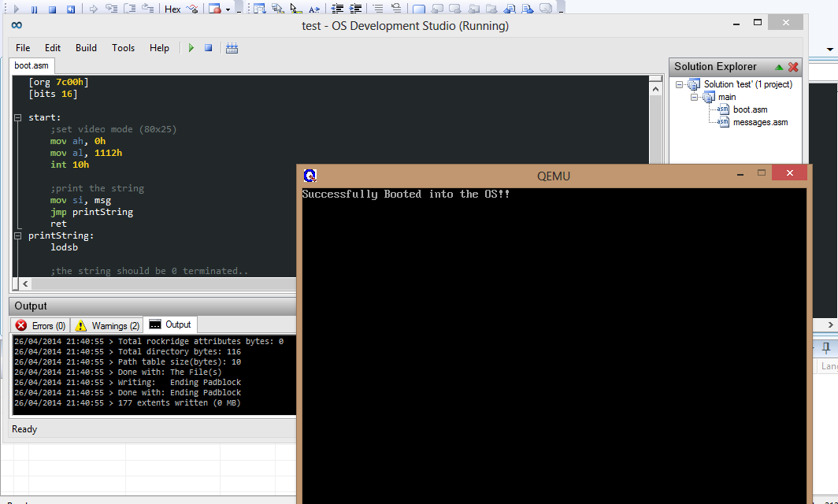
Task: Switch to the Errors (0) tab
Action: (x=41, y=325)
